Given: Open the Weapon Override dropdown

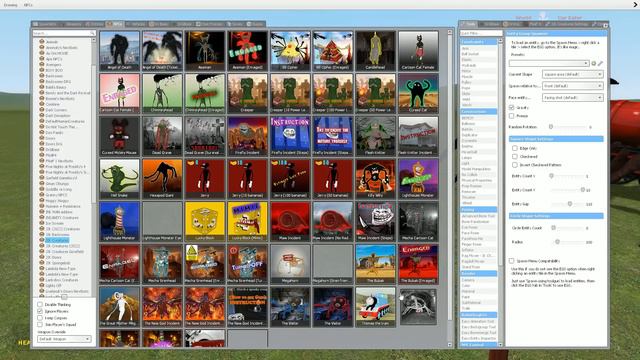Looking at the screenshot, I should [64, 339].
